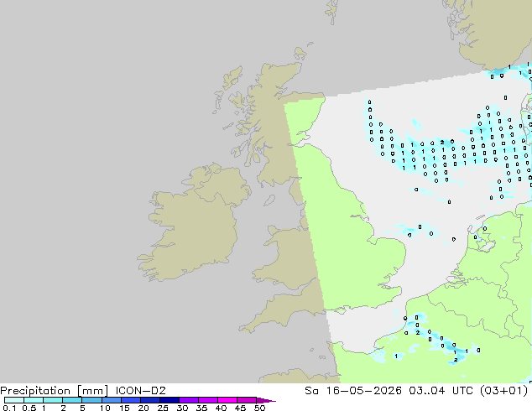Click the 'Precipitation [mm]' title text
This screenshot has height=411, width=532.
54,391
